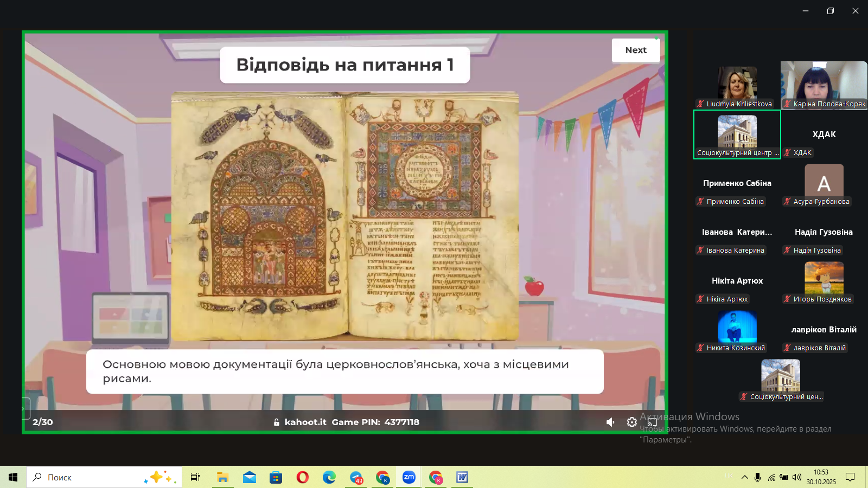Viewport: 868px width, 488px height.
Task: Open system volume control in the tray
Action: pos(796,477)
